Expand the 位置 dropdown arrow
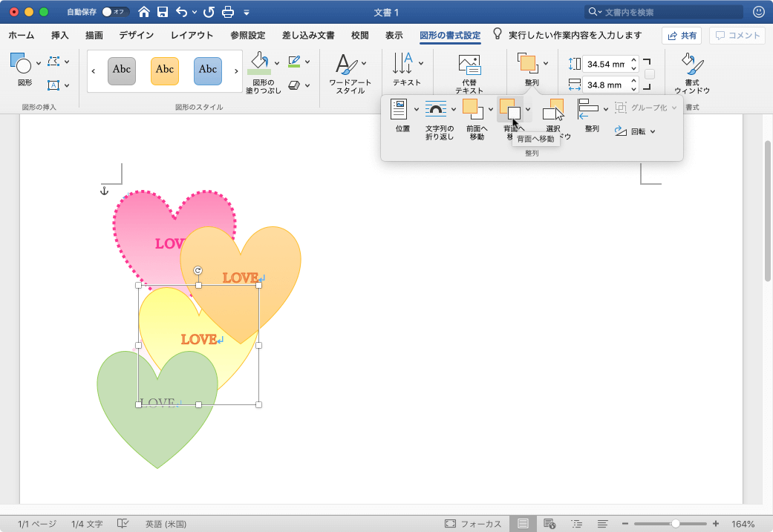Screen dimensions: 773x532 pyautogui.click(x=416, y=109)
